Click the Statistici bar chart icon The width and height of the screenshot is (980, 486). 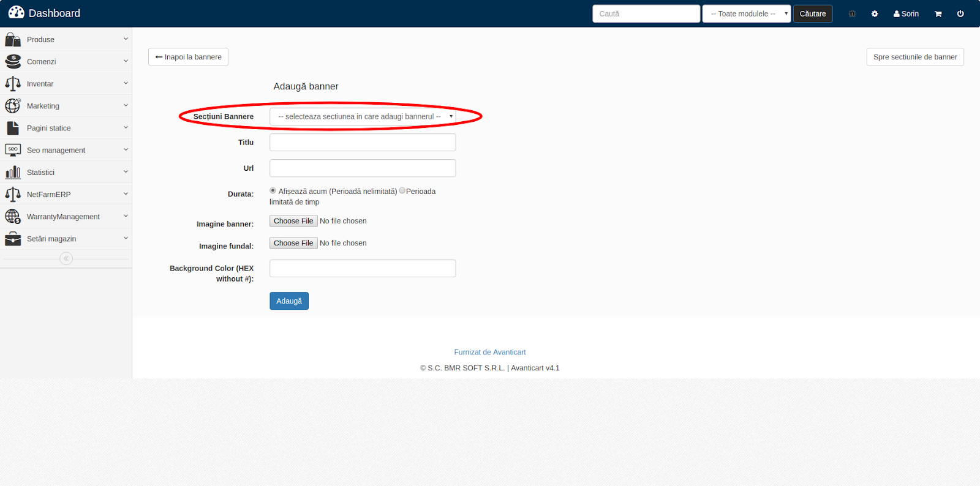(13, 173)
